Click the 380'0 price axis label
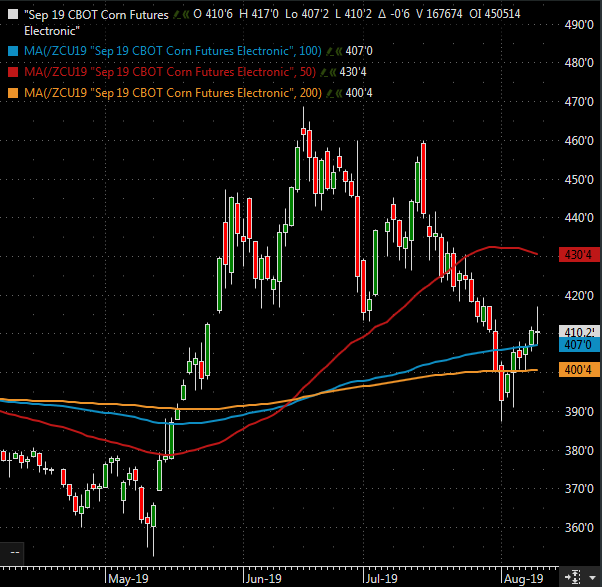The width and height of the screenshot is (602, 587). tap(579, 450)
